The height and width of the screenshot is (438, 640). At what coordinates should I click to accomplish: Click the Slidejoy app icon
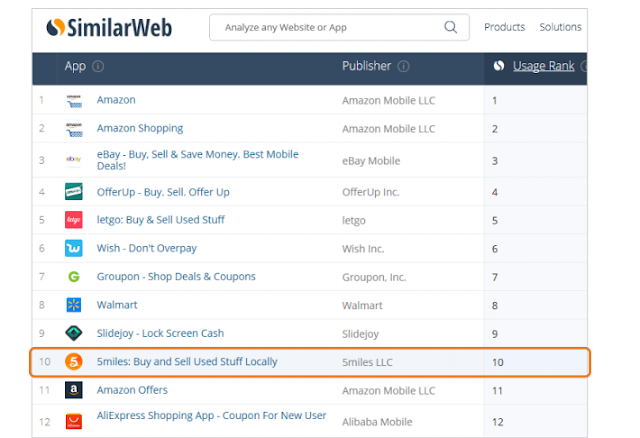click(x=74, y=333)
